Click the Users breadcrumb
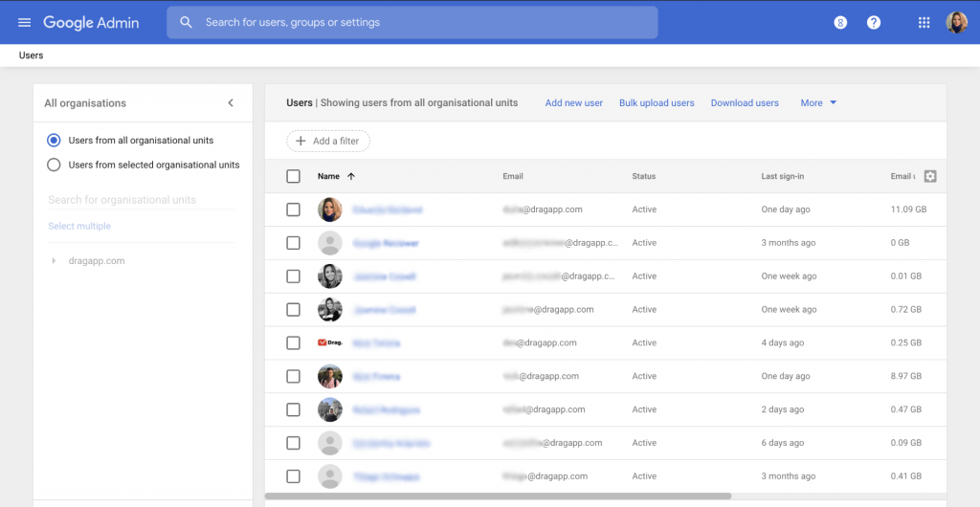 tap(32, 55)
